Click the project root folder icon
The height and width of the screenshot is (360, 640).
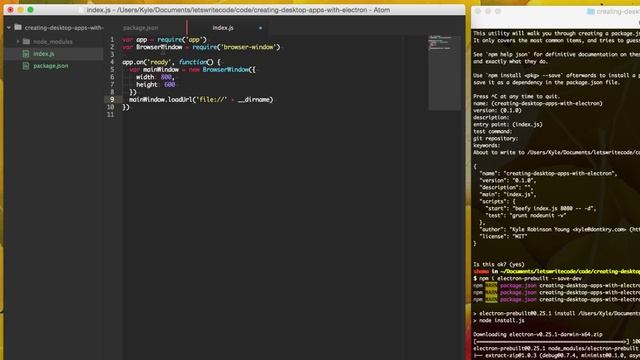click(x=18, y=27)
